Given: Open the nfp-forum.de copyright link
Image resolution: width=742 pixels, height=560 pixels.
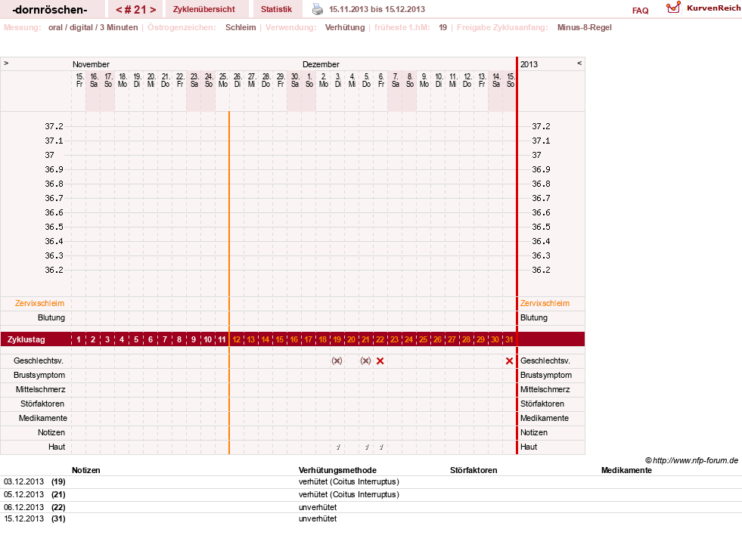Looking at the screenshot, I should point(691,460).
